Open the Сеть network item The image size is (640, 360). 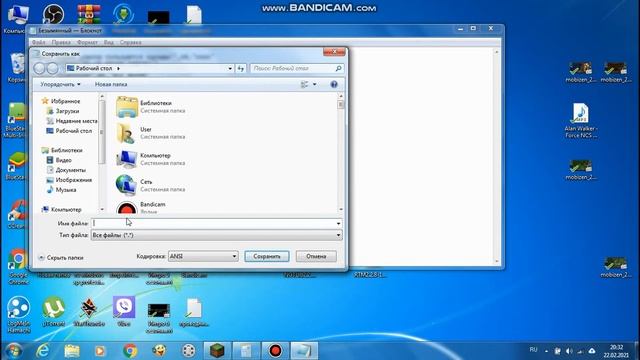(x=150, y=185)
